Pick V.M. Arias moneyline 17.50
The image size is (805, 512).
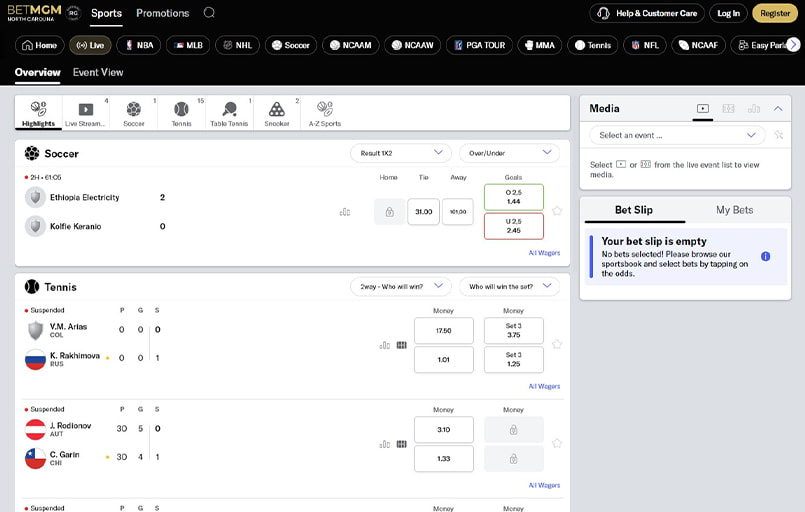[x=444, y=331]
